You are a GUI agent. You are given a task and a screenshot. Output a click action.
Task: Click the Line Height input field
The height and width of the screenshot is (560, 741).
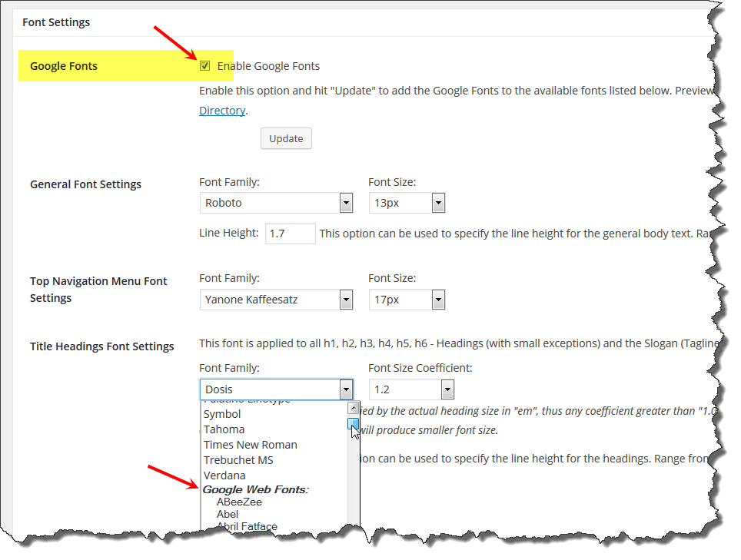tap(291, 234)
